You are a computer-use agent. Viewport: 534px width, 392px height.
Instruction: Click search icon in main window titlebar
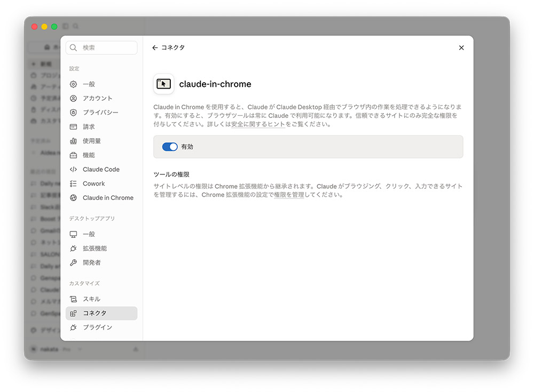tap(76, 26)
